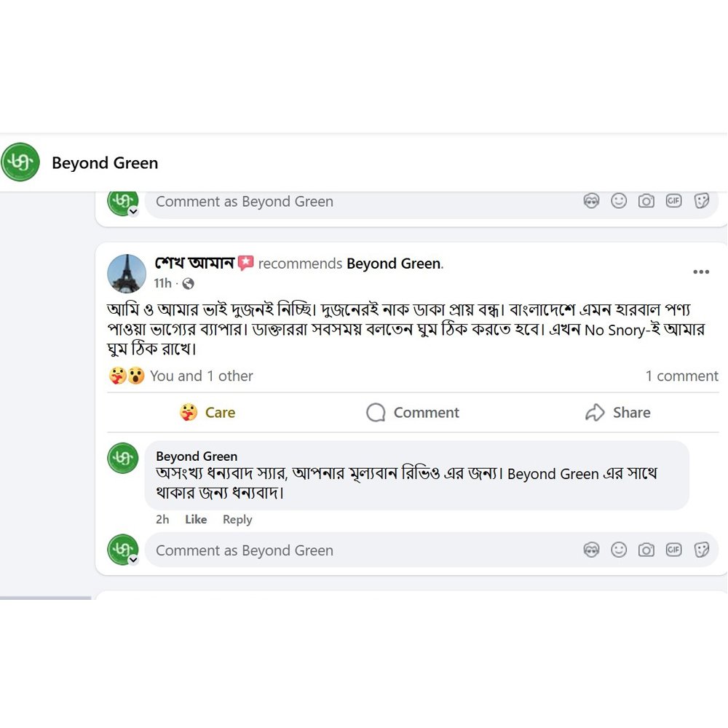Add GIF in top comment box

[x=673, y=201]
